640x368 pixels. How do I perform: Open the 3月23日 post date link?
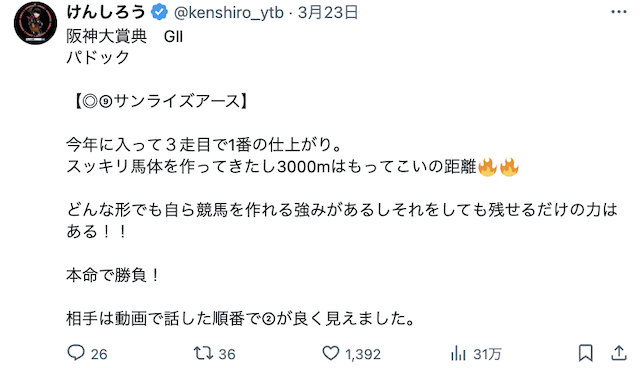[328, 13]
